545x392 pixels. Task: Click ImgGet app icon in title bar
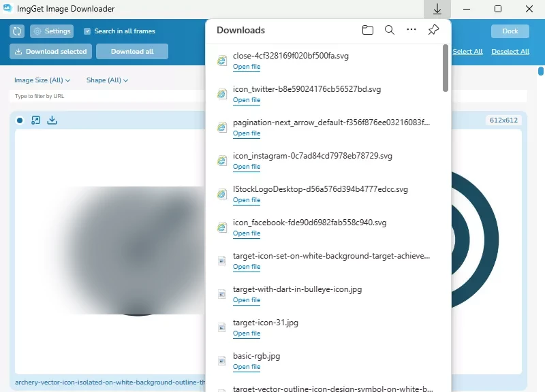pyautogui.click(x=7, y=8)
